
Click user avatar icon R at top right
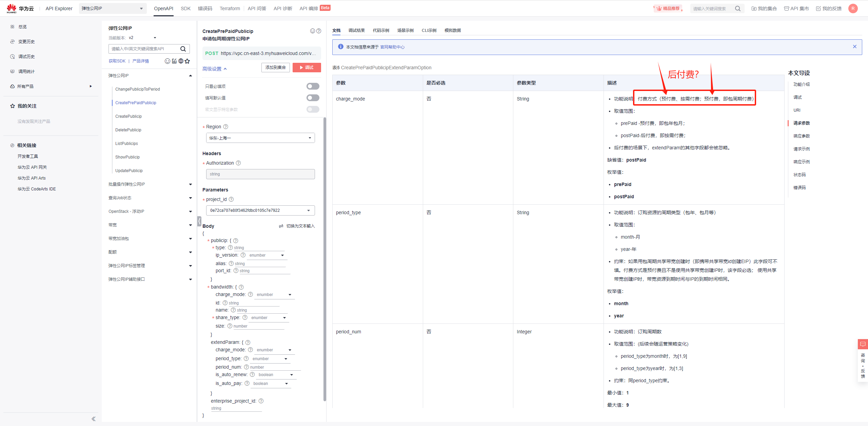click(x=853, y=8)
